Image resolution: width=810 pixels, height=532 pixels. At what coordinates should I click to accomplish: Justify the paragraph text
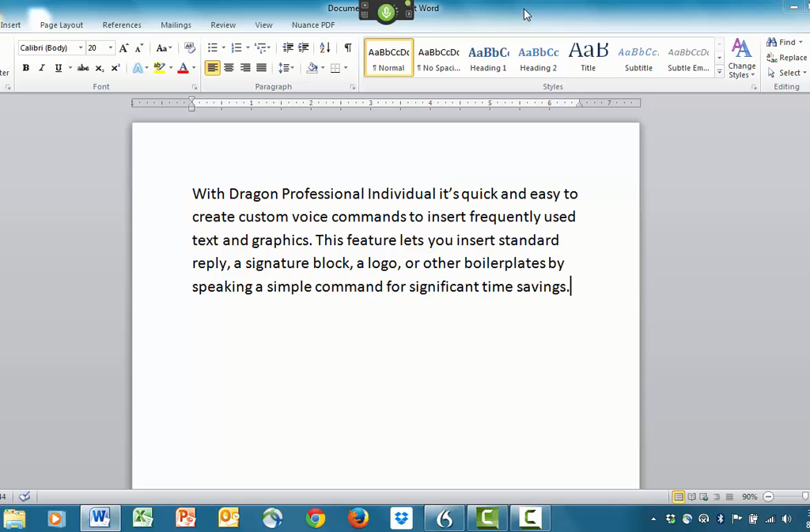click(261, 68)
